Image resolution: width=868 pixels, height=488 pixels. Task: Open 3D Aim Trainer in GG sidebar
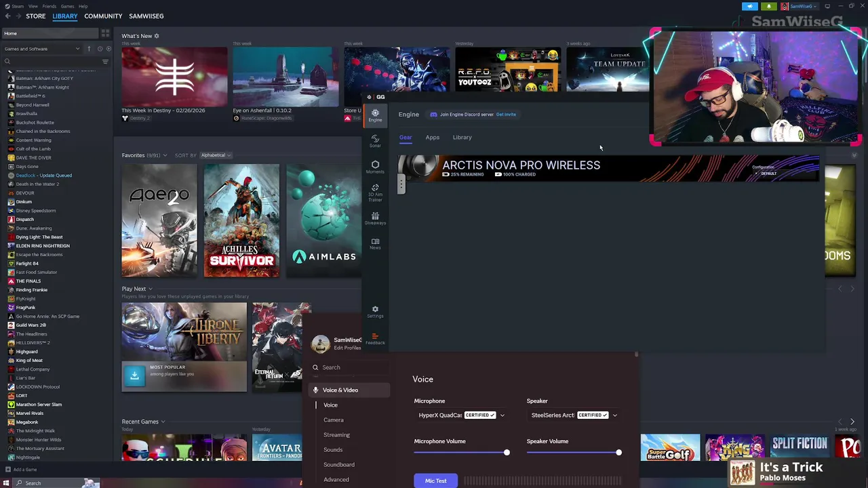click(x=375, y=192)
